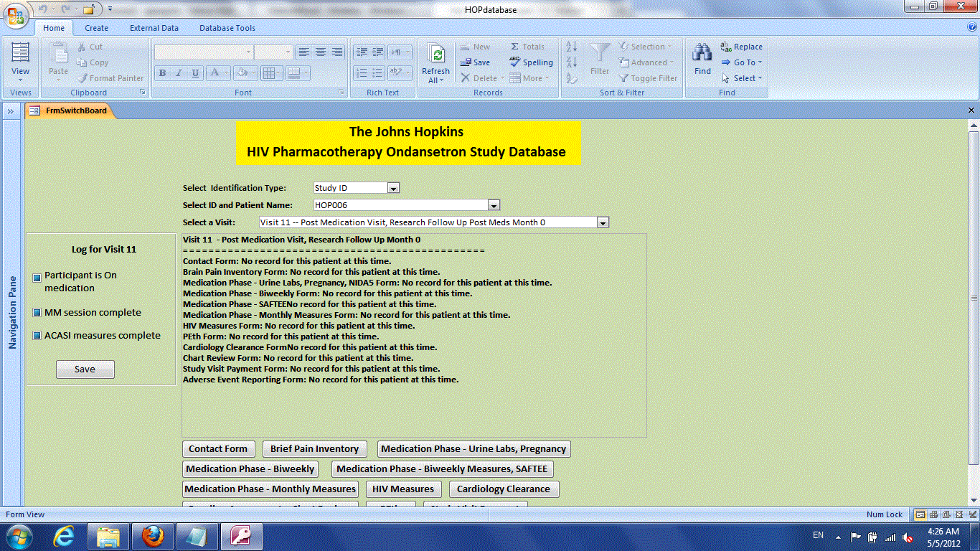Click the Bold formatting icon
Image resolution: width=980 pixels, height=551 pixels.
pyautogui.click(x=162, y=73)
